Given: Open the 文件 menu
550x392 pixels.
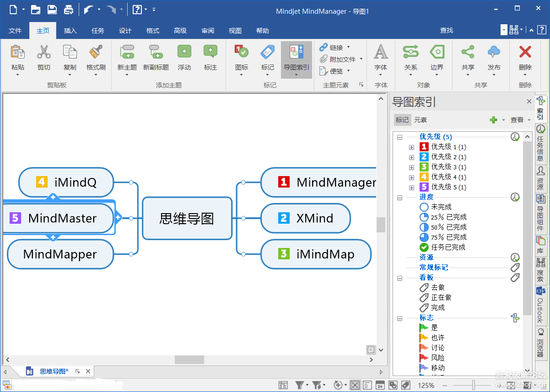Looking at the screenshot, I should pyautogui.click(x=15, y=31).
